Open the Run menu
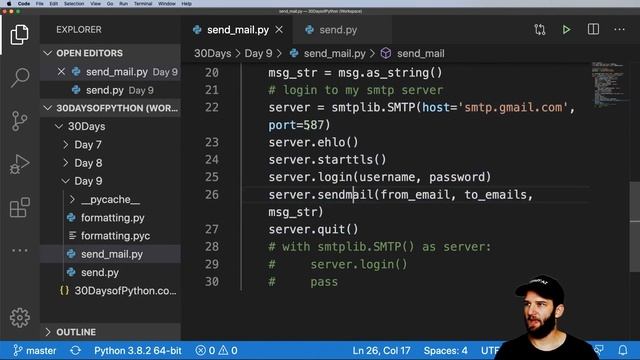 123,3
